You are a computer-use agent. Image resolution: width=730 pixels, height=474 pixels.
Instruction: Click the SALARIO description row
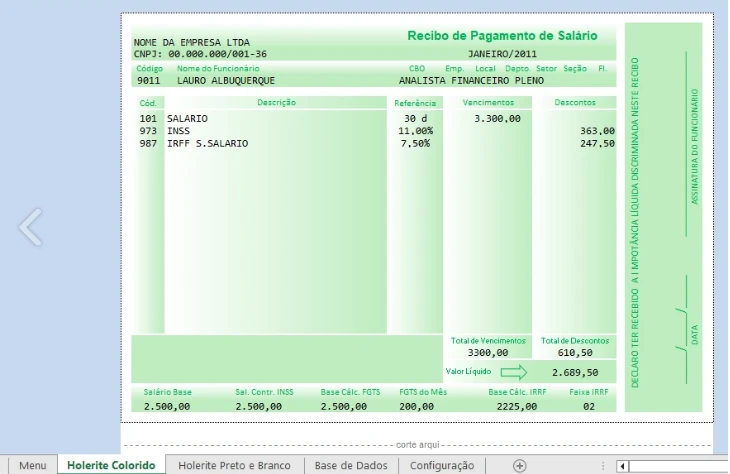tap(187, 118)
